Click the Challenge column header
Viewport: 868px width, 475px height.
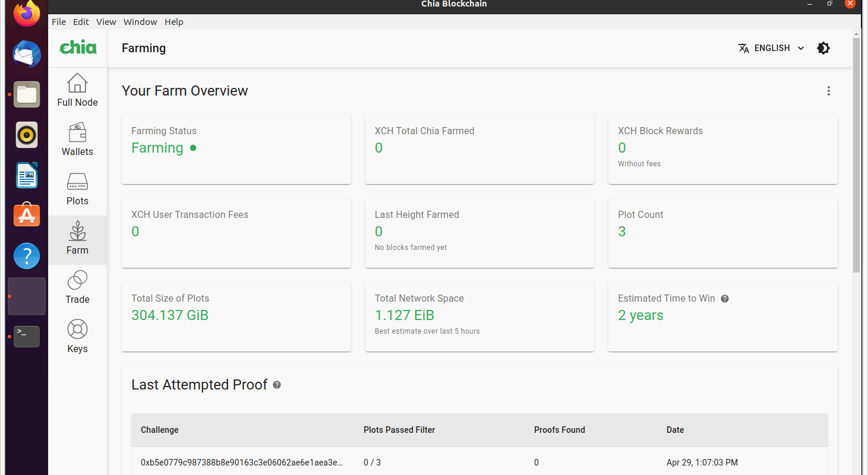pos(160,430)
